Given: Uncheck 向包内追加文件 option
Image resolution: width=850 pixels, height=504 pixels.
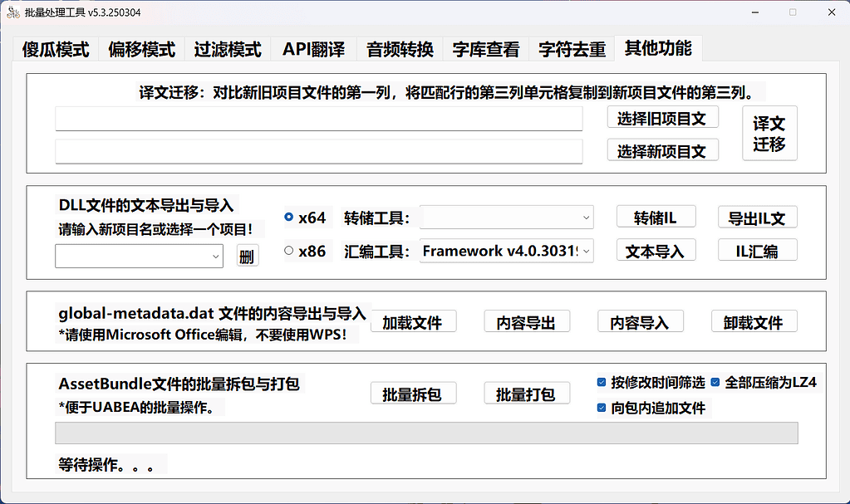Looking at the screenshot, I should tap(602, 408).
